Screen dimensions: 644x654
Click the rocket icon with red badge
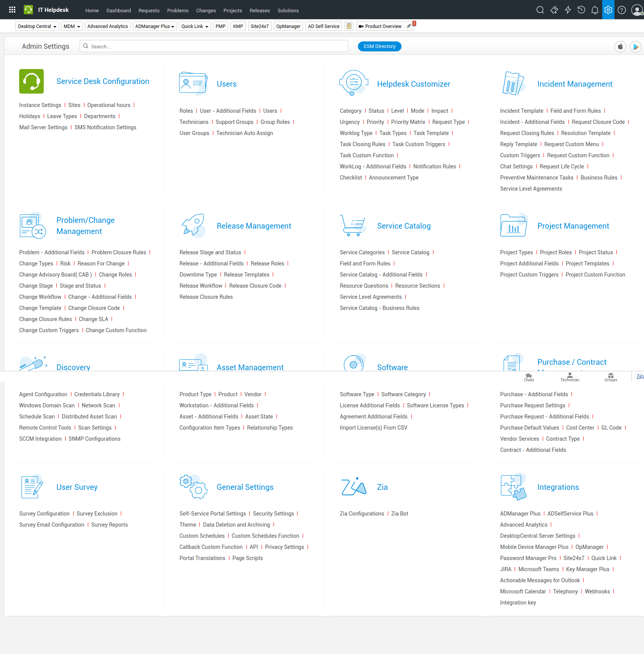[x=409, y=26]
